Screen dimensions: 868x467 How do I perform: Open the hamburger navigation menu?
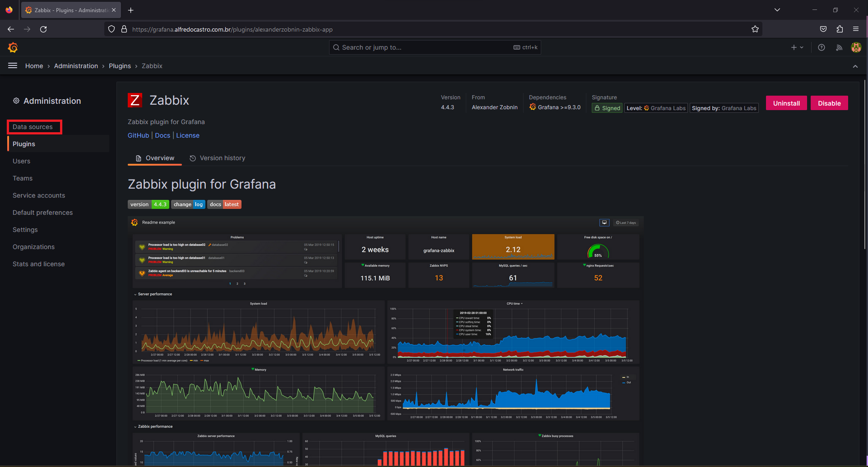[x=13, y=66]
